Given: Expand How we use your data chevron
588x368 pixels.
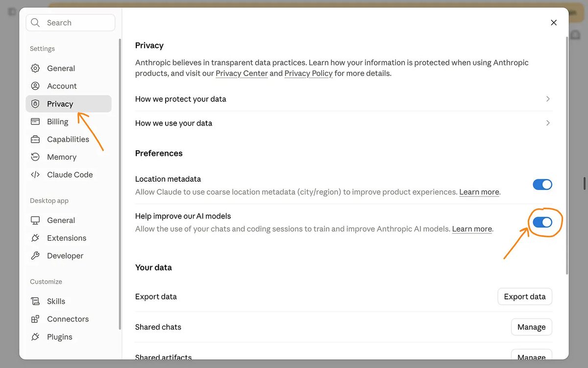Looking at the screenshot, I should 548,123.
